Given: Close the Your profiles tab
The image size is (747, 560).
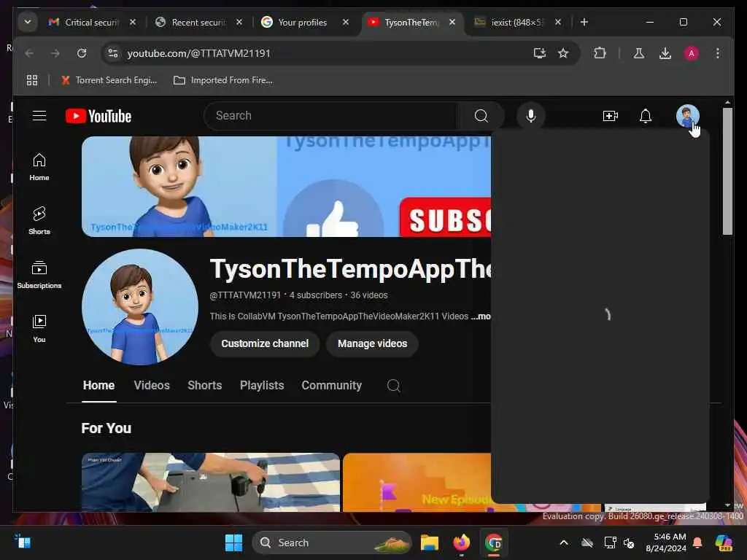Looking at the screenshot, I should click(345, 23).
